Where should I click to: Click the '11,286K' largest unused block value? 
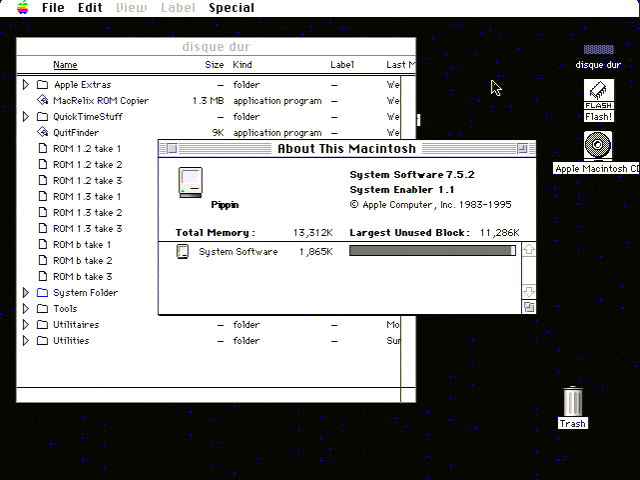point(499,233)
